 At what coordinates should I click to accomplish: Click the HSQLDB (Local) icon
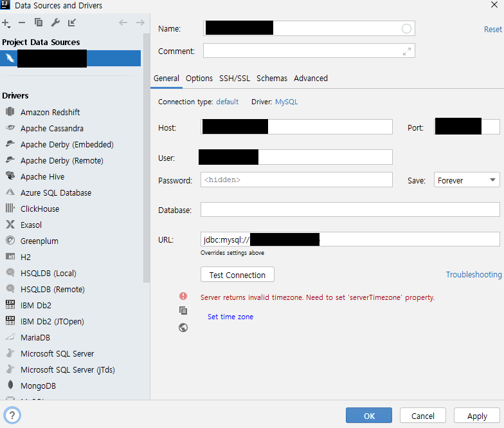10,273
